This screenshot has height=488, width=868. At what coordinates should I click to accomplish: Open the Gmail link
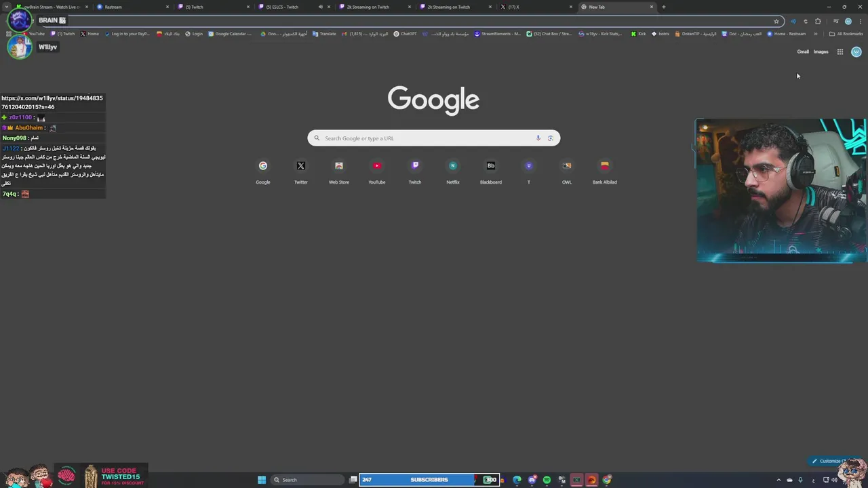[803, 52]
